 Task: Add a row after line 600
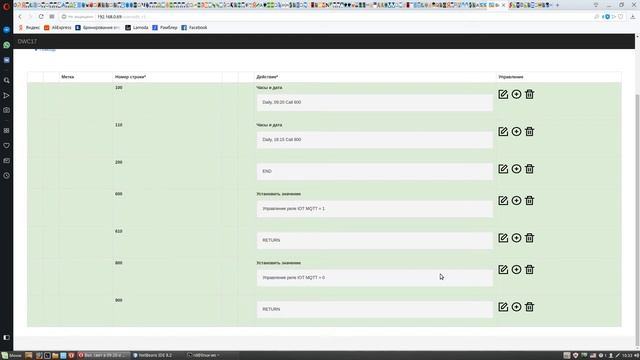pos(516,200)
